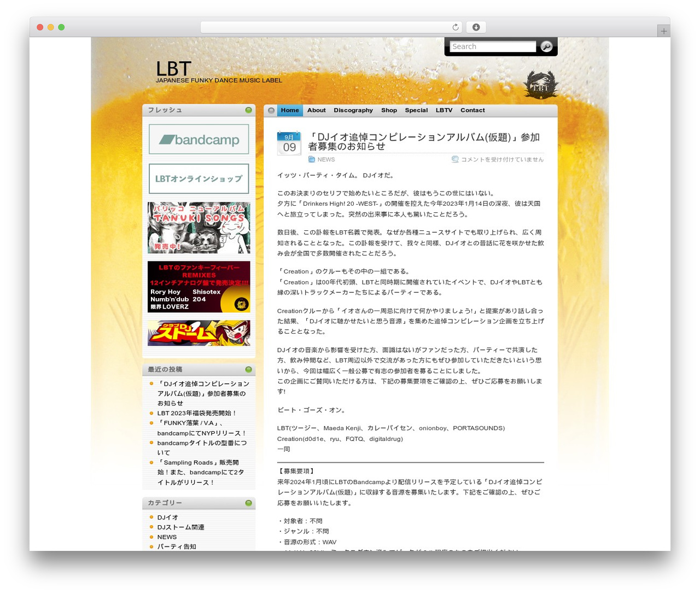The width and height of the screenshot is (700, 593).
Task: Toggle the 最近の投稿 widget green button
Action: click(249, 369)
